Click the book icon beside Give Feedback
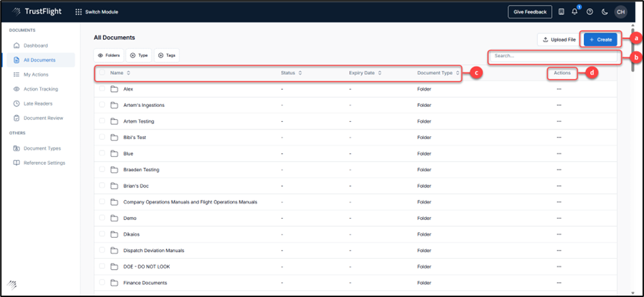Screen dimensions: 644x297 coord(561,12)
